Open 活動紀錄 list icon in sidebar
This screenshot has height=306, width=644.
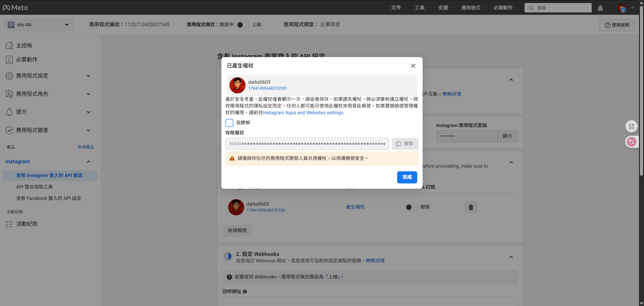(9, 224)
